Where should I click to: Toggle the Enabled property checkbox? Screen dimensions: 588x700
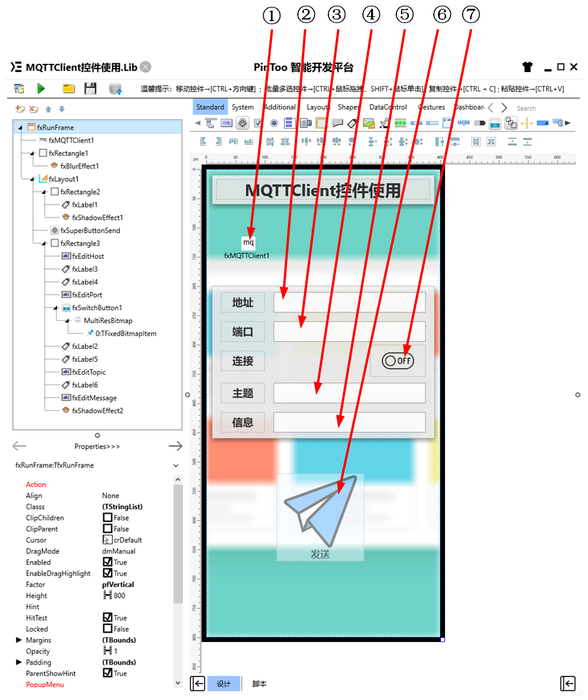tap(107, 562)
